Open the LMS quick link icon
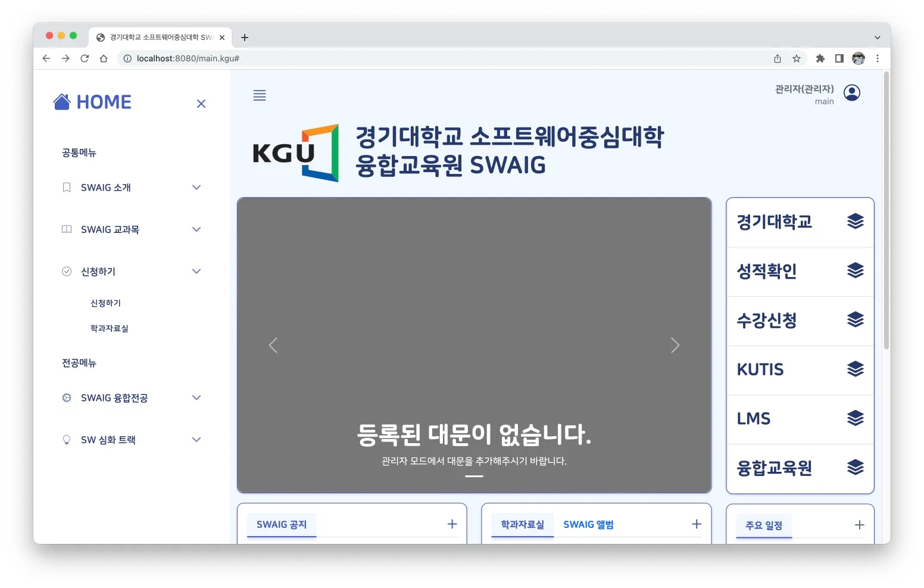This screenshot has width=924, height=588. click(856, 418)
